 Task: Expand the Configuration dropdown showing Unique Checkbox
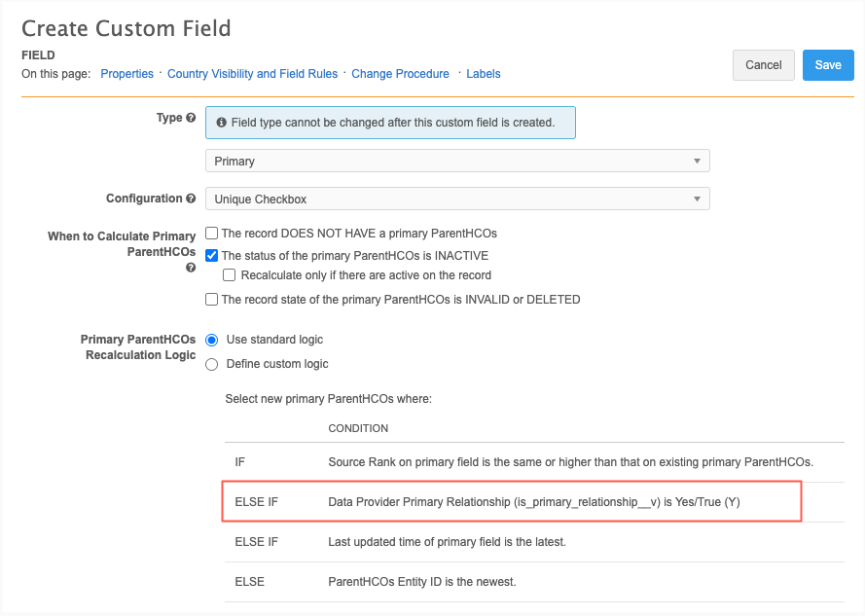coord(457,199)
